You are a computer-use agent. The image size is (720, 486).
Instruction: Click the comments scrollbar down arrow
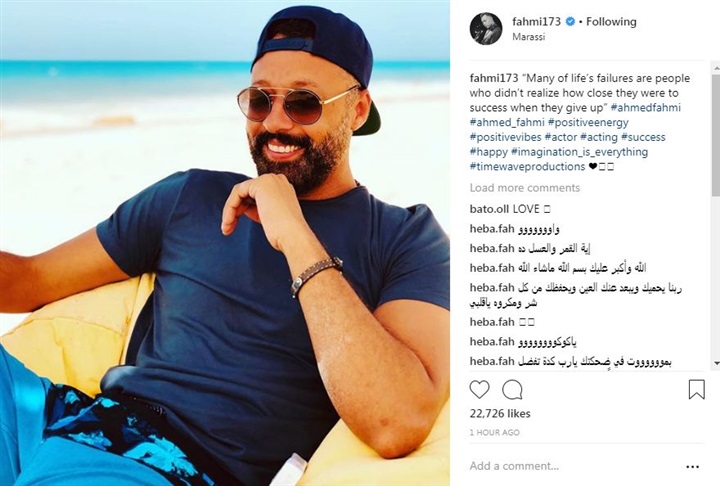coord(716,363)
